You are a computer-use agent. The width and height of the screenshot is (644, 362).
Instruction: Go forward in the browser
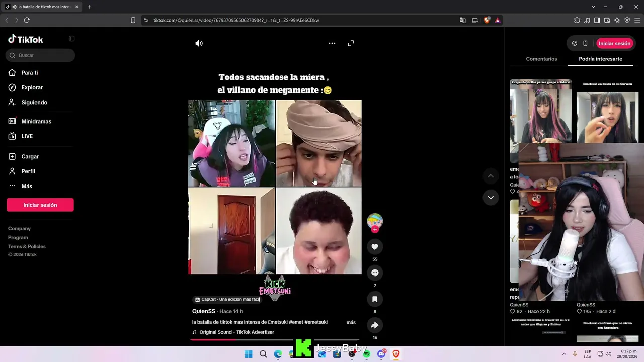[17, 20]
